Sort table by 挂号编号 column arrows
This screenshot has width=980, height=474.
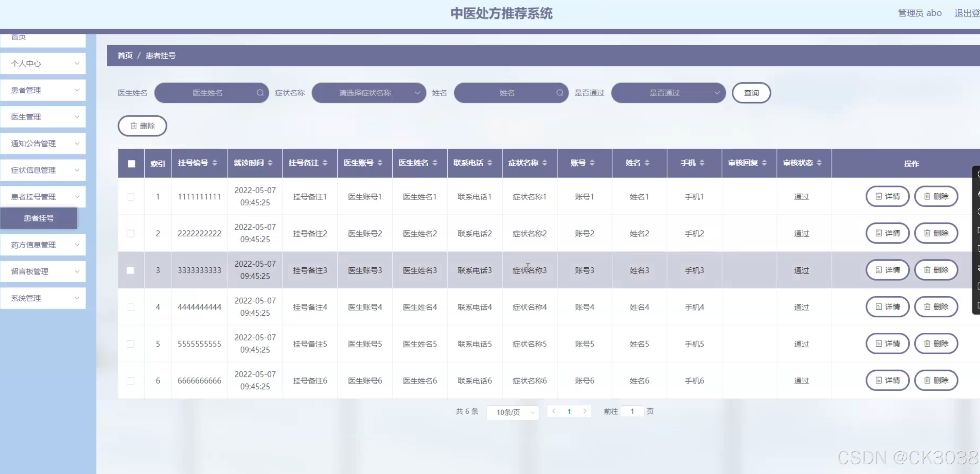(215, 163)
